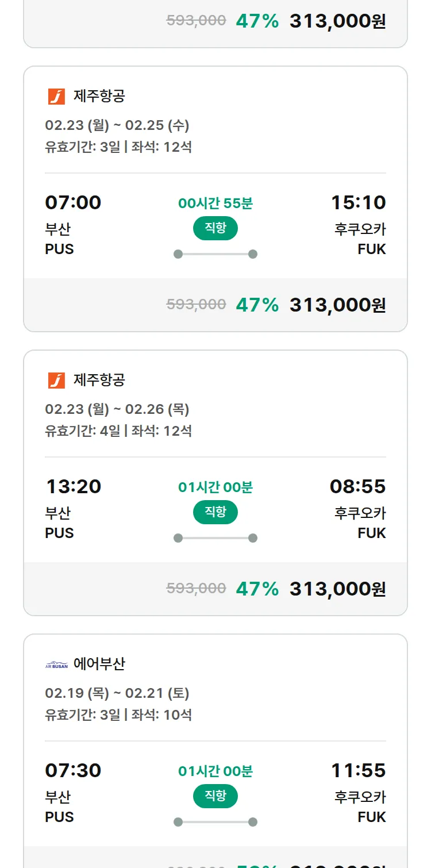Click route line of the 13:20 flight
This screenshot has height=868, width=431.
[x=215, y=538]
